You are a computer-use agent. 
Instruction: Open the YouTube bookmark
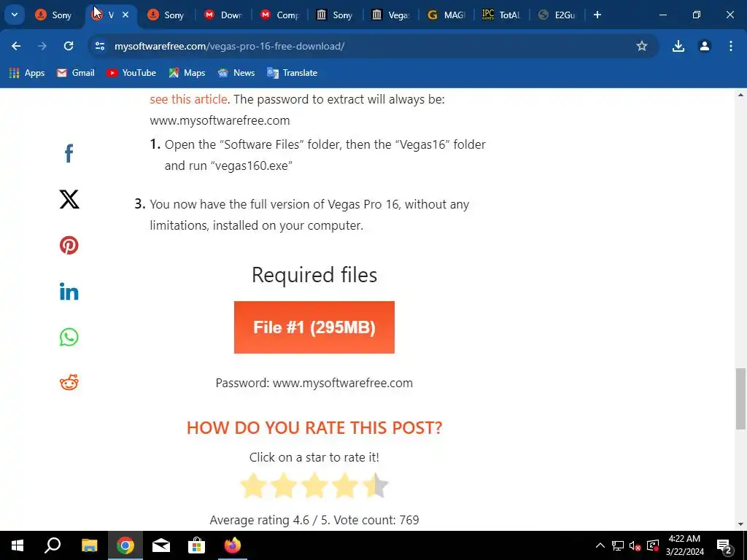pos(131,73)
